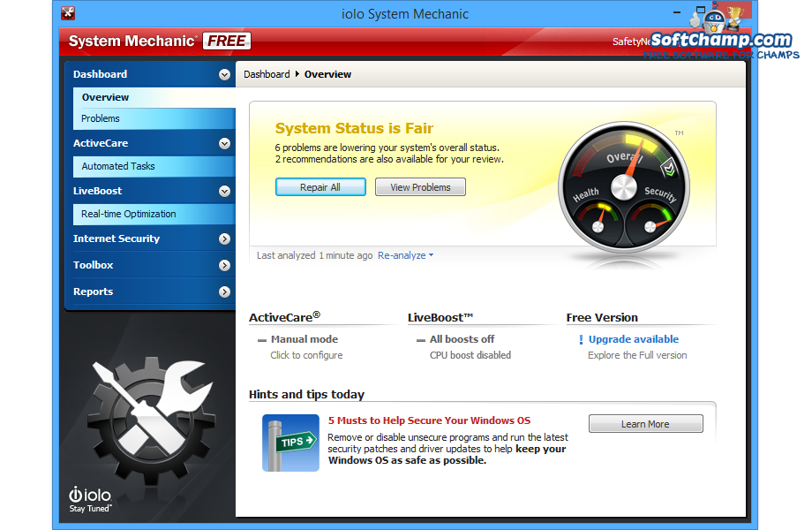The width and height of the screenshot is (812, 530).
Task: Click the Last analyzed 1 minute ago text
Action: tap(315, 255)
